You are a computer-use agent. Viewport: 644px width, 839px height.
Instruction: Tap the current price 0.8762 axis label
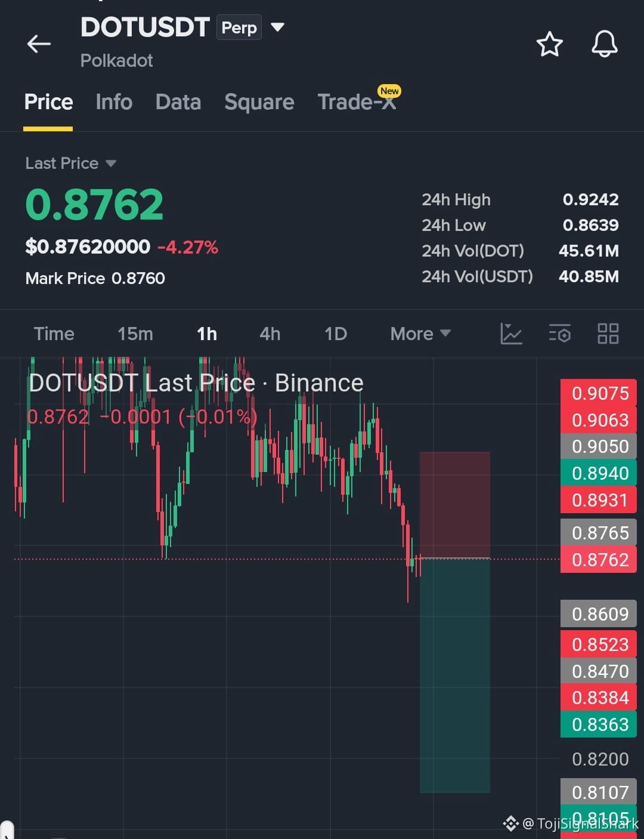(x=599, y=560)
